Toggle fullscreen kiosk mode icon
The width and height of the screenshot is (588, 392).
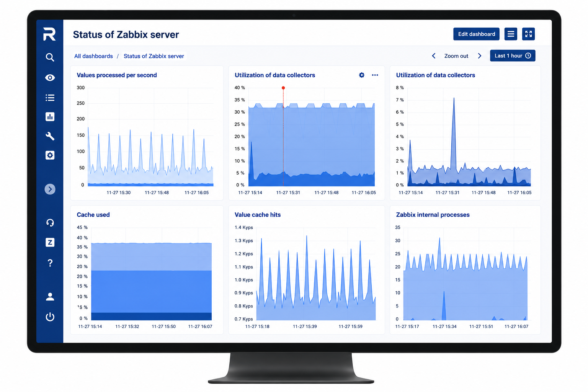click(x=528, y=34)
